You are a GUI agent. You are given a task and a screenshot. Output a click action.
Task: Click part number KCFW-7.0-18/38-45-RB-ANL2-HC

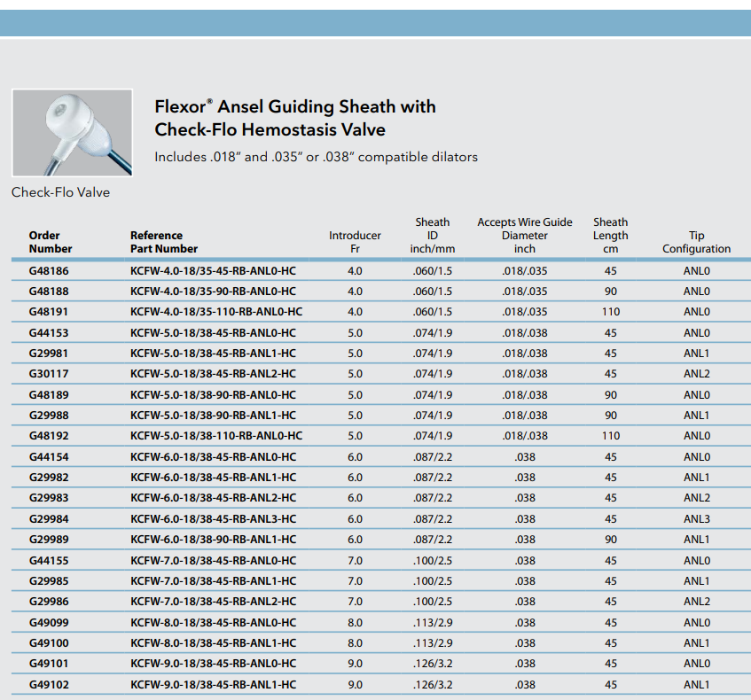[x=213, y=602]
